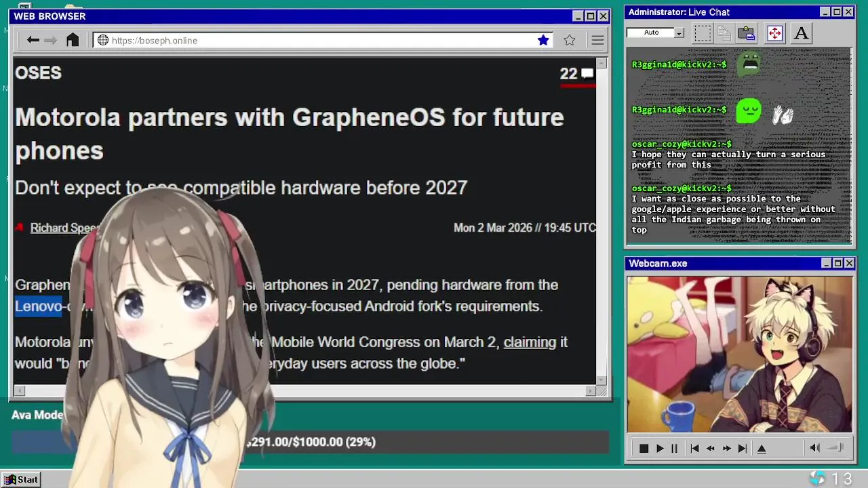
Task: Open the browser home page icon
Action: click(x=73, y=40)
